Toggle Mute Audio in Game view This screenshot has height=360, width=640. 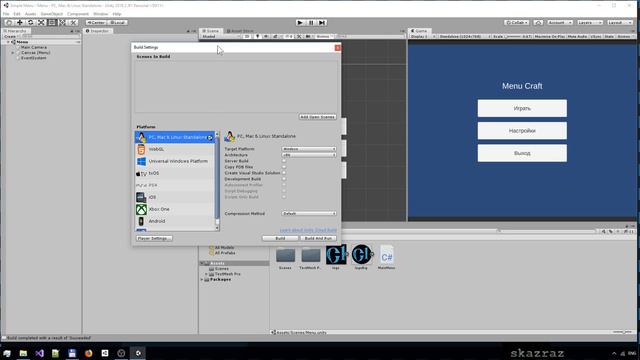[x=577, y=37]
